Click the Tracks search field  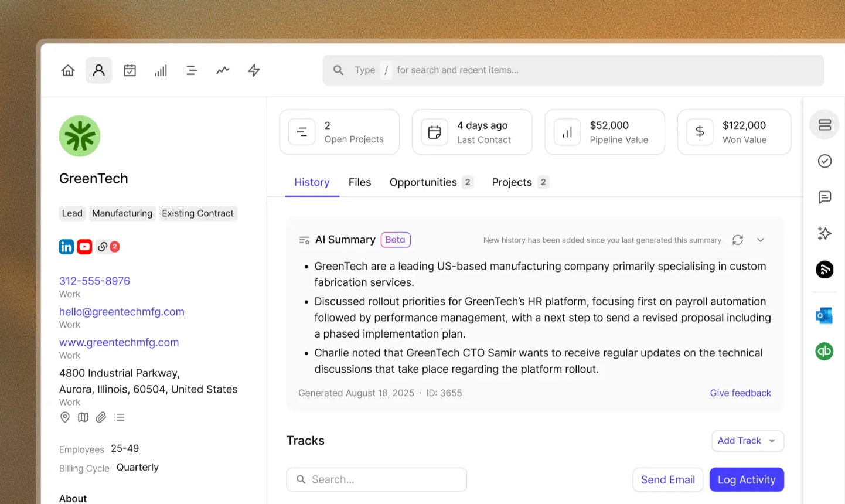[x=377, y=479]
